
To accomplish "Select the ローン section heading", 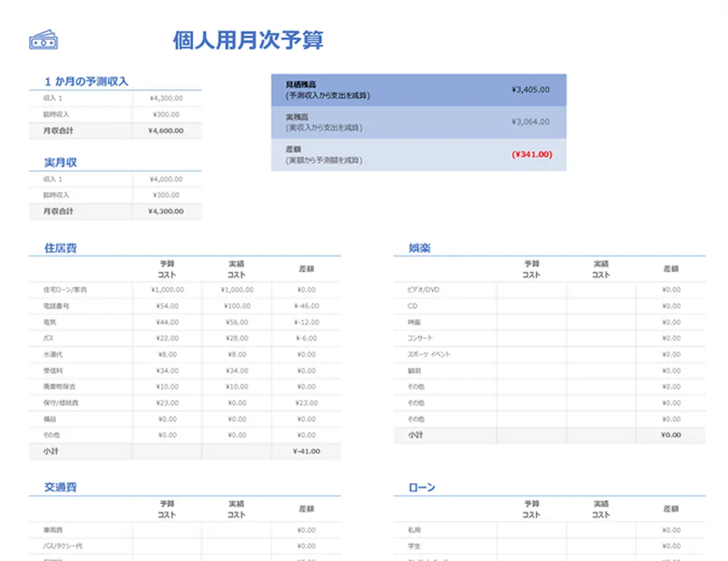I will 422,487.
